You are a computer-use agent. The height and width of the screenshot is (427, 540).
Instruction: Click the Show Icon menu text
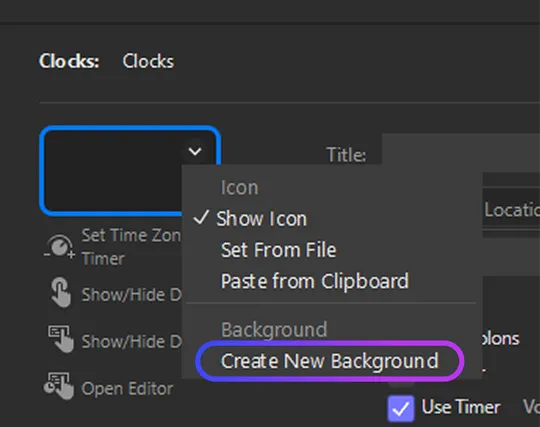pos(261,219)
